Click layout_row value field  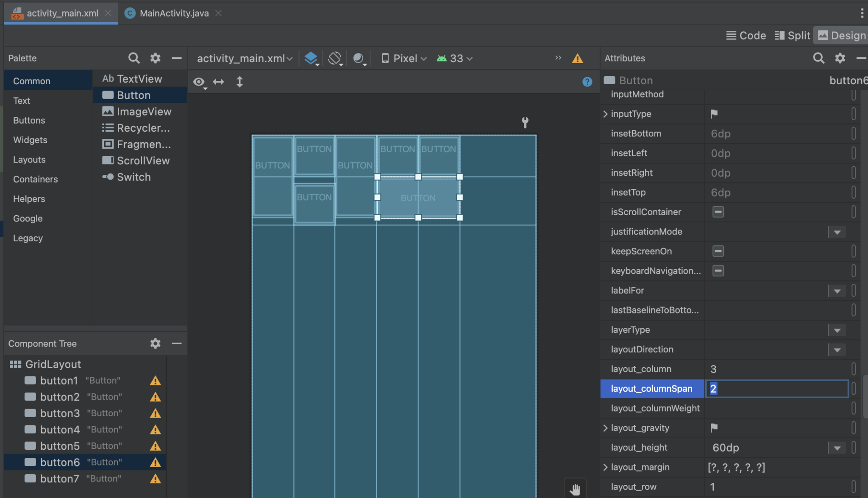point(777,487)
